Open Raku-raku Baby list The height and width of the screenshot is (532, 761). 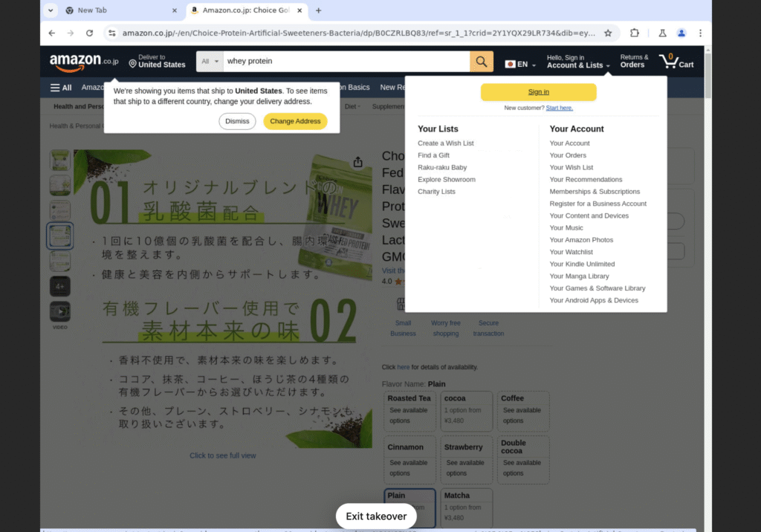coord(442,167)
